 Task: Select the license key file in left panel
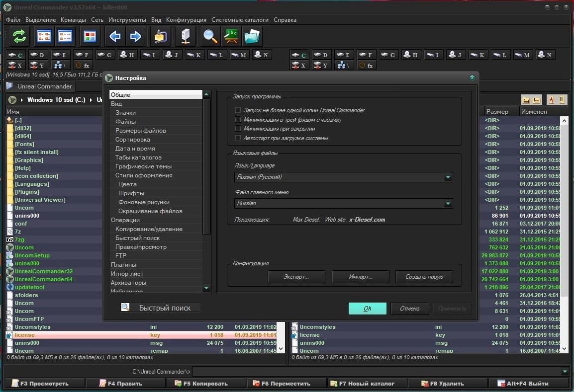click(x=141, y=335)
